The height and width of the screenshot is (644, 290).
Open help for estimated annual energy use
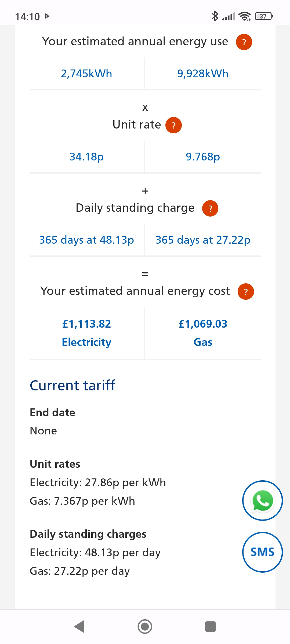pos(244,42)
